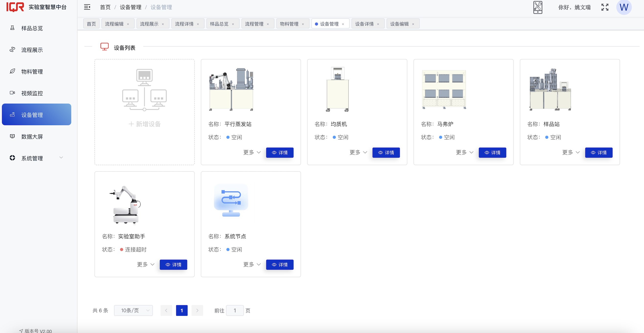
Task: Close the 设备编辑 tab
Action: tap(413, 24)
